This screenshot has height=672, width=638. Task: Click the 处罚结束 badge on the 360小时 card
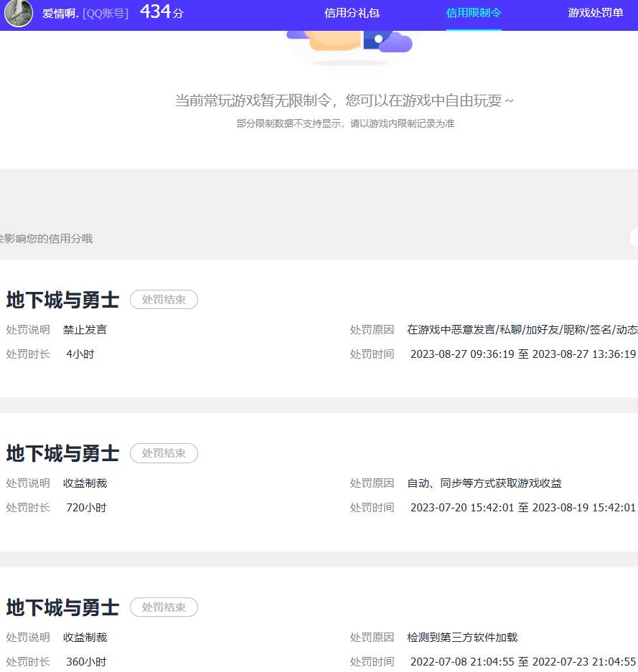pyautogui.click(x=164, y=607)
